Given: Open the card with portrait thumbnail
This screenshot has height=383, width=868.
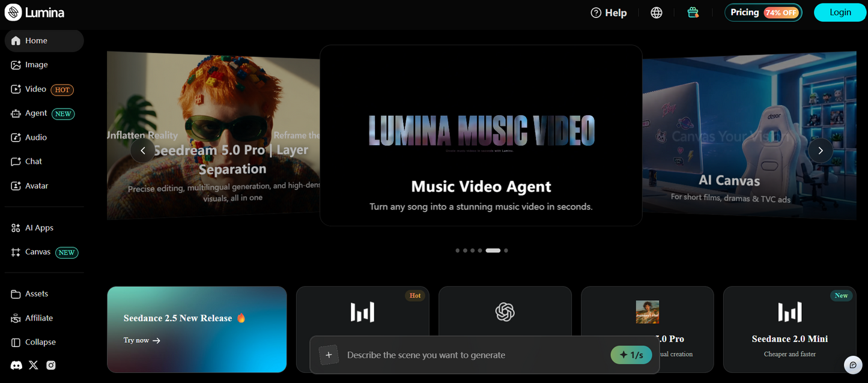Looking at the screenshot, I should 648,330.
